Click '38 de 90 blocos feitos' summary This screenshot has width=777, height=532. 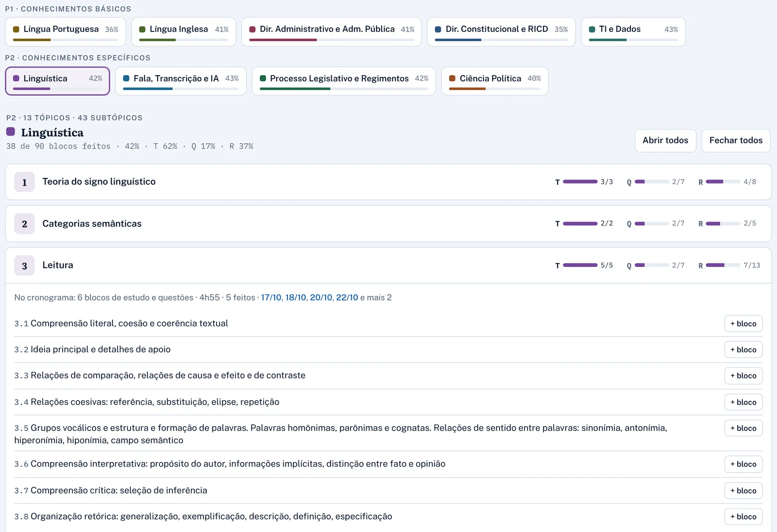tap(58, 146)
